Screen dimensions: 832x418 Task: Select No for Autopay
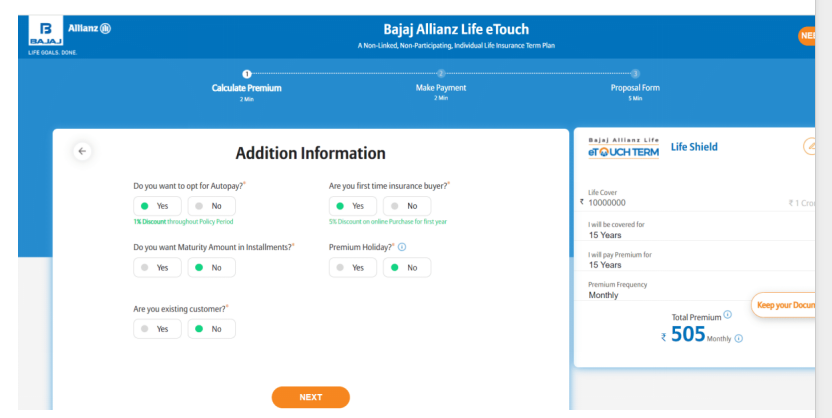(211, 206)
